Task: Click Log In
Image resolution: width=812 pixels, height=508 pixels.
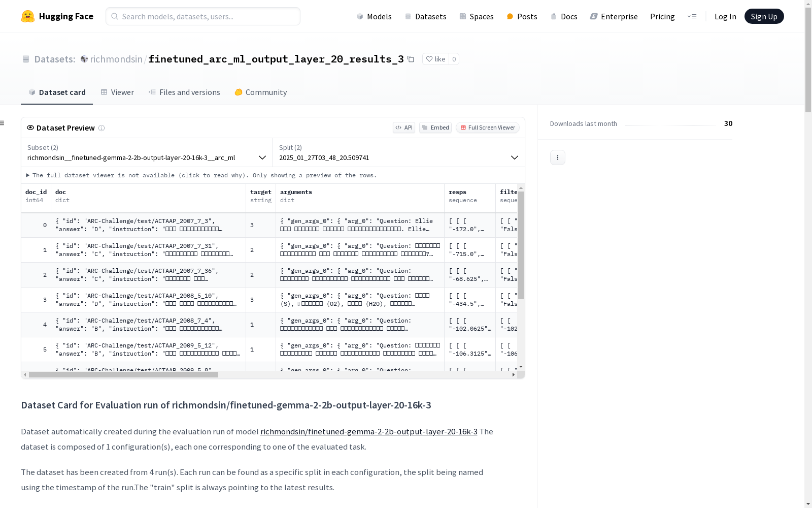Action: 725,16
